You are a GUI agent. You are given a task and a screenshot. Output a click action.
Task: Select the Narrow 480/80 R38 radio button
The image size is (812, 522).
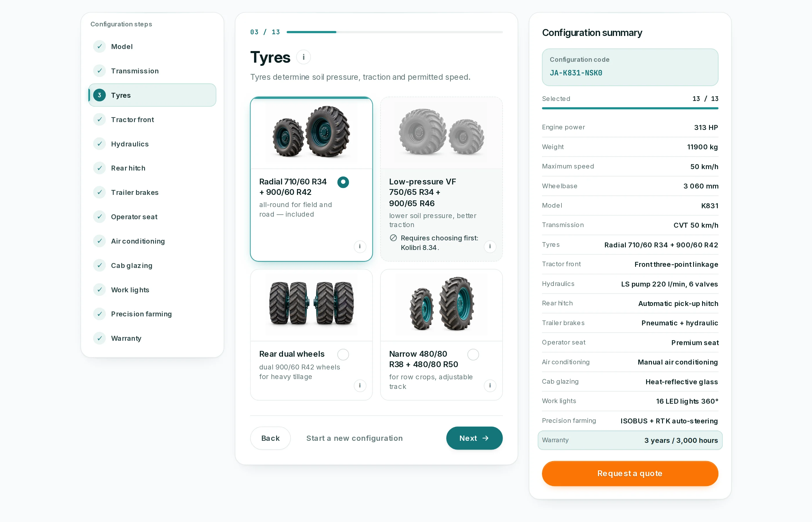pos(473,355)
